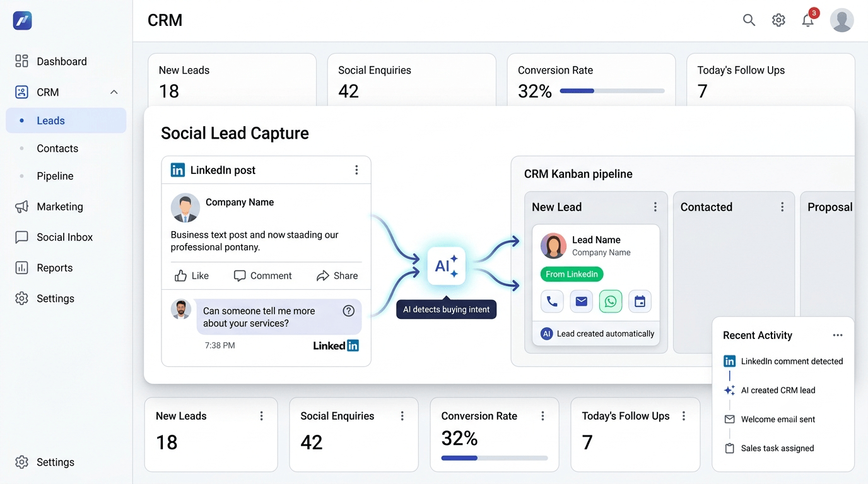
Task: Click Sales task assigned activity
Action: pyautogui.click(x=777, y=448)
